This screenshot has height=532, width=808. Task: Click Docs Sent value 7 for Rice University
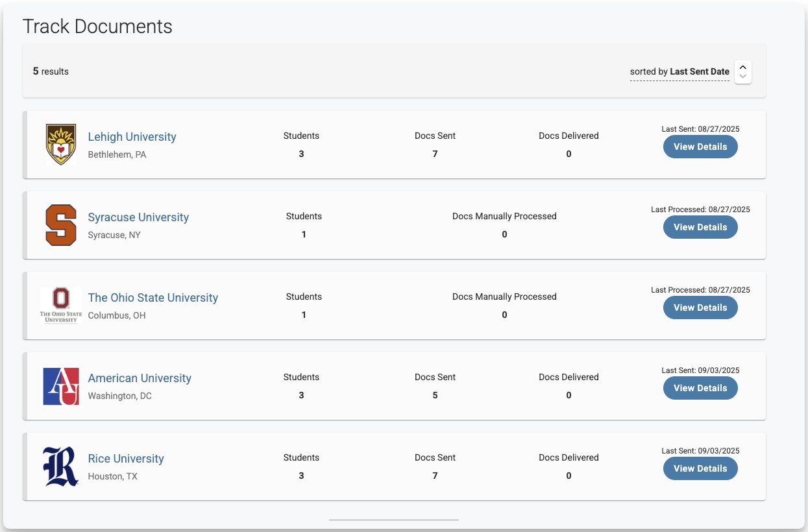(435, 476)
